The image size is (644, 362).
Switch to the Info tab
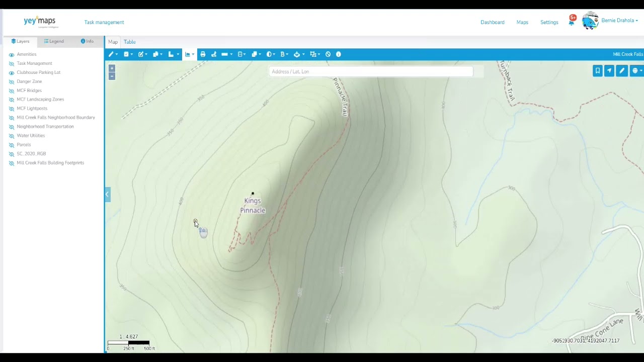coord(87,41)
